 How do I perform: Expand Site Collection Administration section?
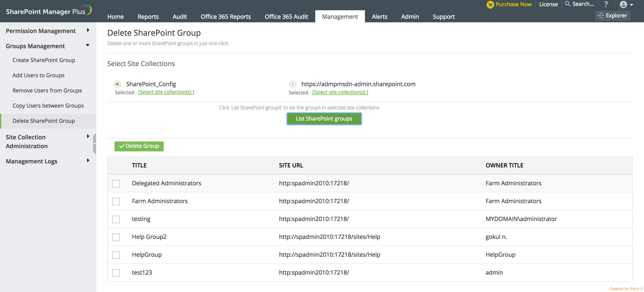click(88, 136)
